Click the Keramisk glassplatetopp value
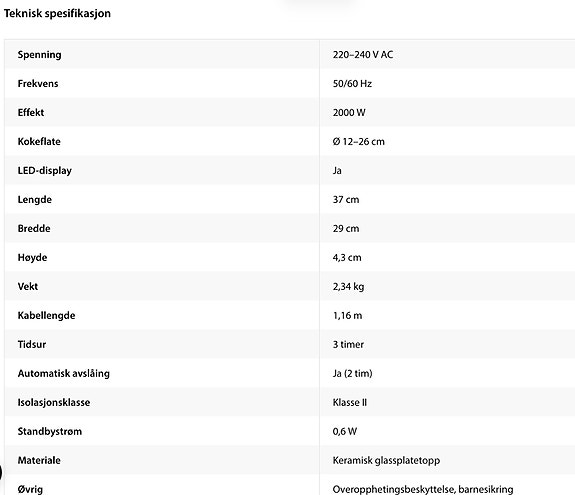 click(386, 460)
